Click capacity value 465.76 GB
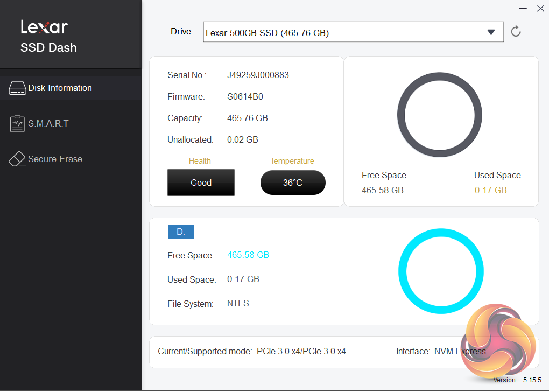 (248, 118)
